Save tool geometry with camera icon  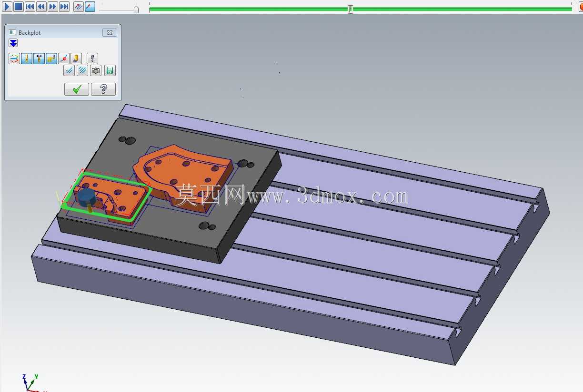(x=96, y=71)
